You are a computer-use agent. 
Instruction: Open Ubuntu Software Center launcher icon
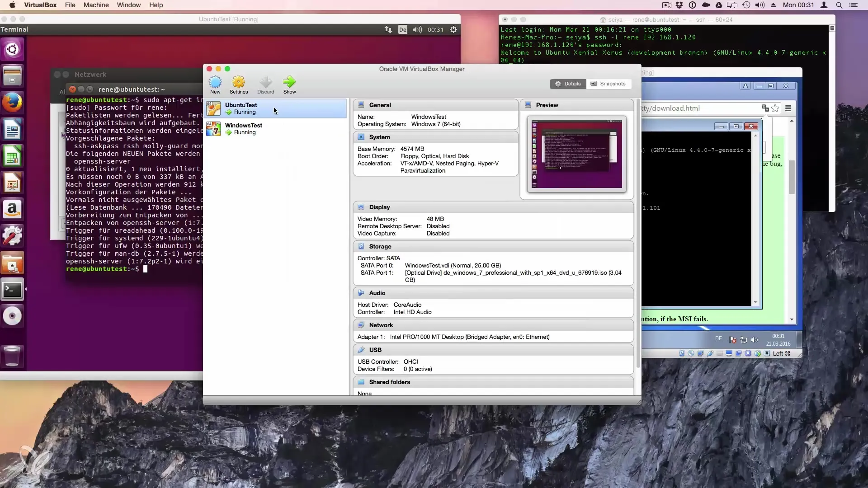pyautogui.click(x=12, y=263)
